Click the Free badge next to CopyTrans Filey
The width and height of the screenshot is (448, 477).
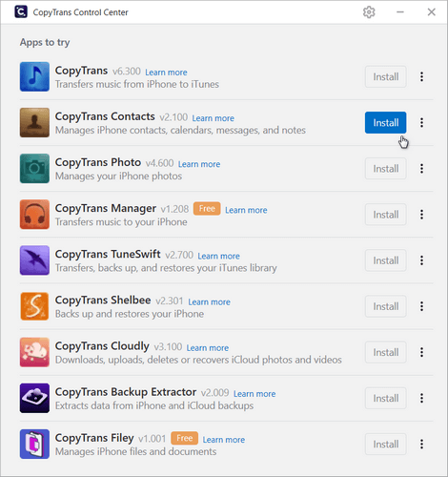click(184, 438)
